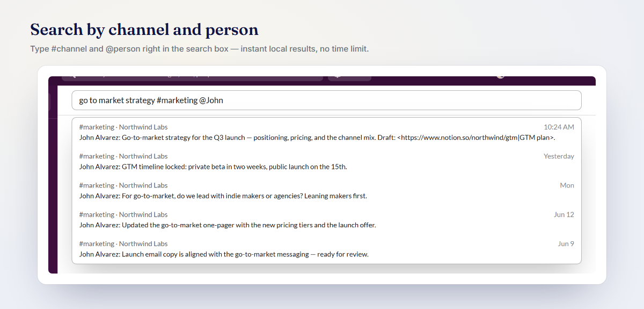Click '#marketing · Northwind Labs' above 10:24 AM result
The height and width of the screenshot is (309, 644).
[123, 127]
